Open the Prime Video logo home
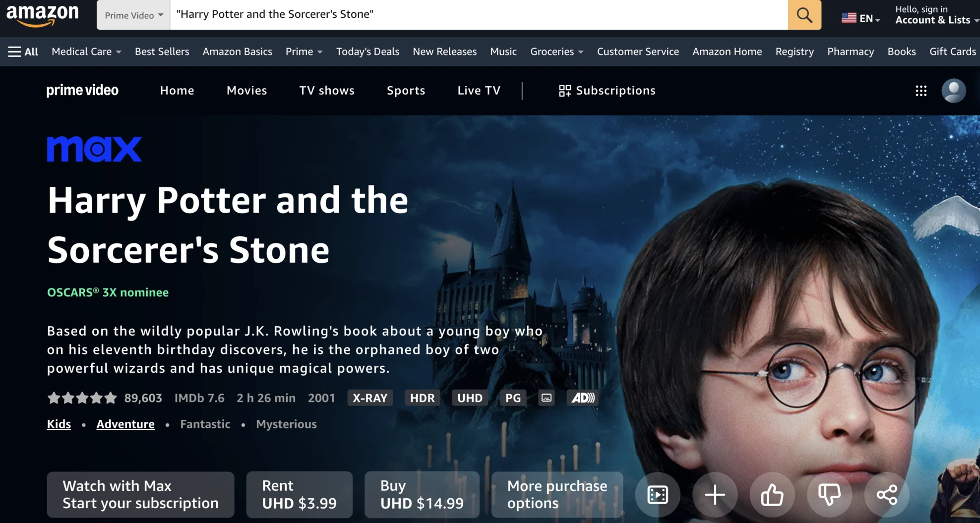 (x=82, y=90)
